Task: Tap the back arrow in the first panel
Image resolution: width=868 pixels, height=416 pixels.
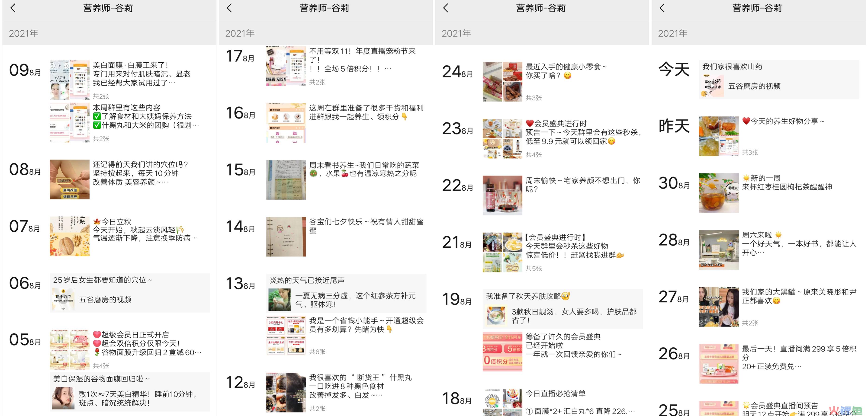Action: tap(13, 8)
